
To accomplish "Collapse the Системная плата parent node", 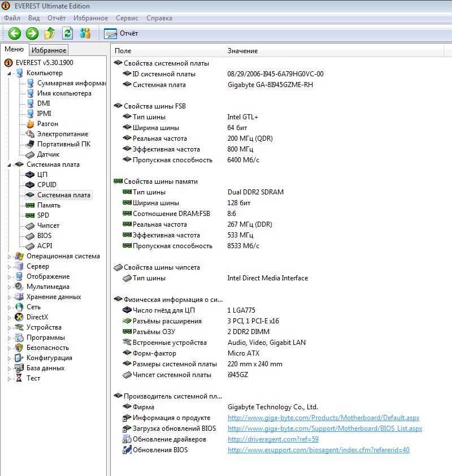I will coord(9,165).
